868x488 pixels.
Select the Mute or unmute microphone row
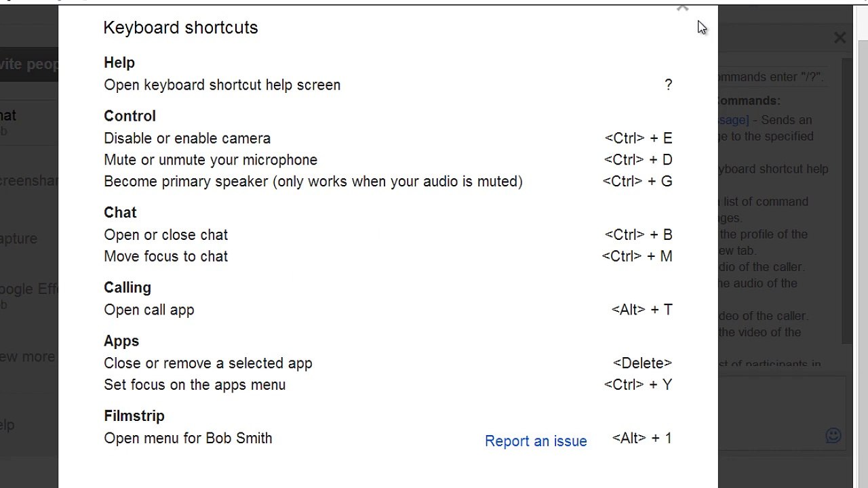click(210, 160)
